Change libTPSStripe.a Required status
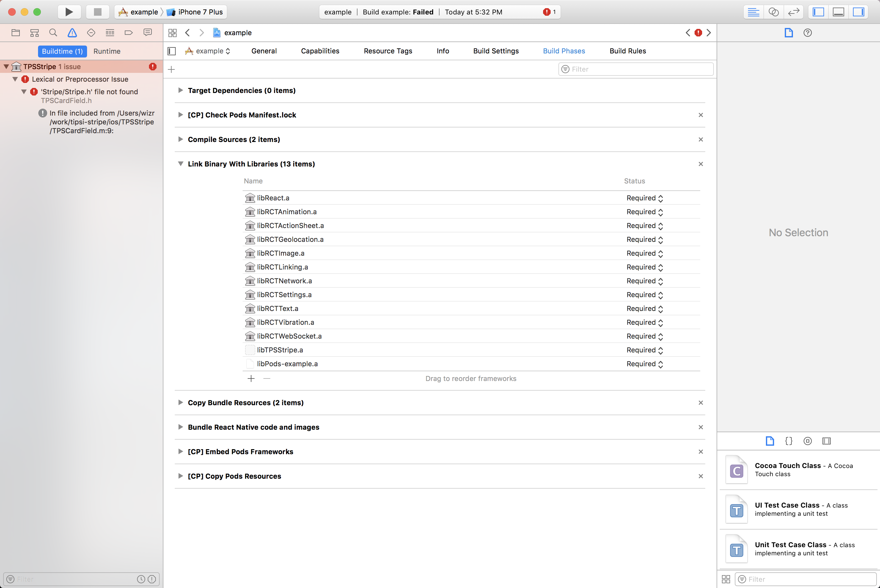Image resolution: width=880 pixels, height=588 pixels. (645, 350)
